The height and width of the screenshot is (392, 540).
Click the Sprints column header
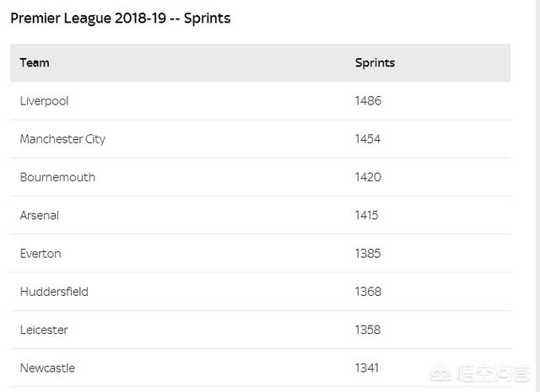[375, 62]
